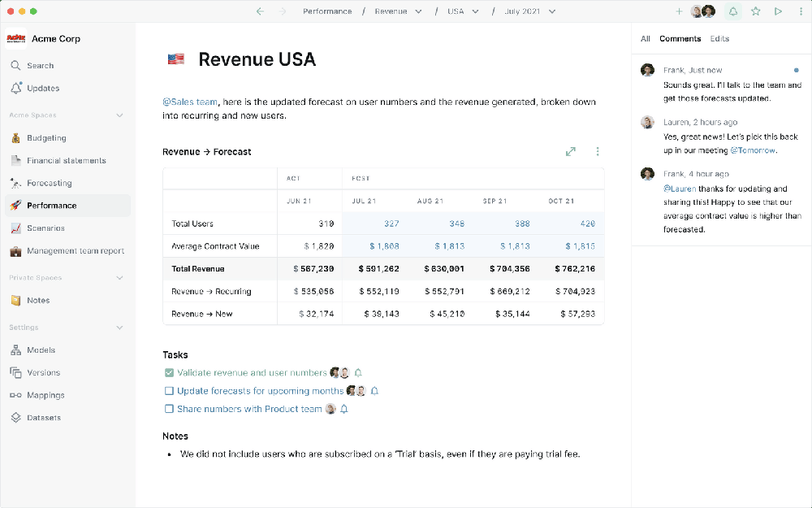Open Forecasting in the sidebar
Image resolution: width=812 pixels, height=508 pixels.
pyautogui.click(x=49, y=183)
